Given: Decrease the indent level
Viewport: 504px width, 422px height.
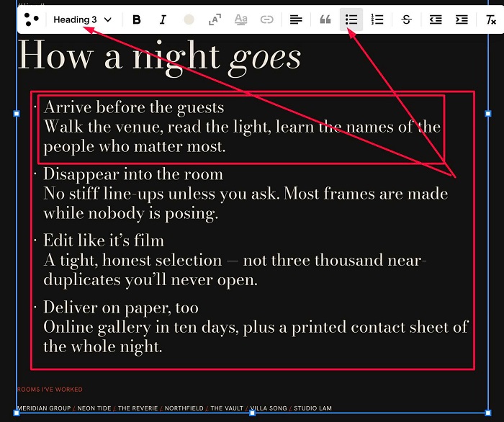Looking at the screenshot, I should [x=436, y=19].
